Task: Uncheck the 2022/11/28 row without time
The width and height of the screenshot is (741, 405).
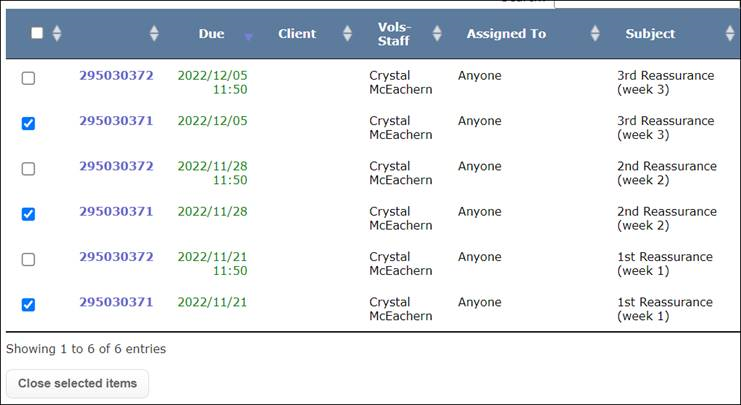Action: [x=28, y=213]
